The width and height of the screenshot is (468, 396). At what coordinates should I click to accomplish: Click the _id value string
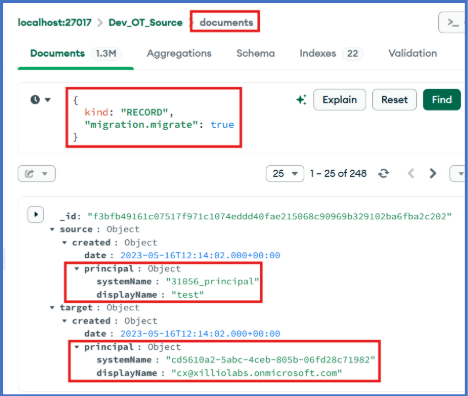point(269,216)
